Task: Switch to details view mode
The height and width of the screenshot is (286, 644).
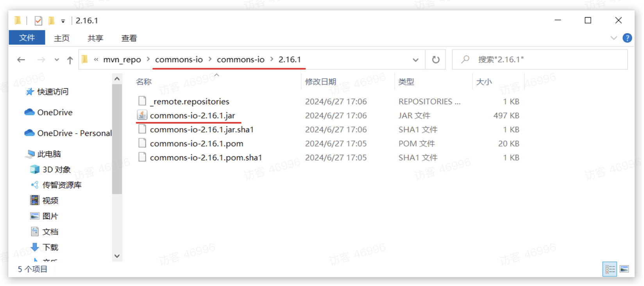Action: tap(610, 269)
